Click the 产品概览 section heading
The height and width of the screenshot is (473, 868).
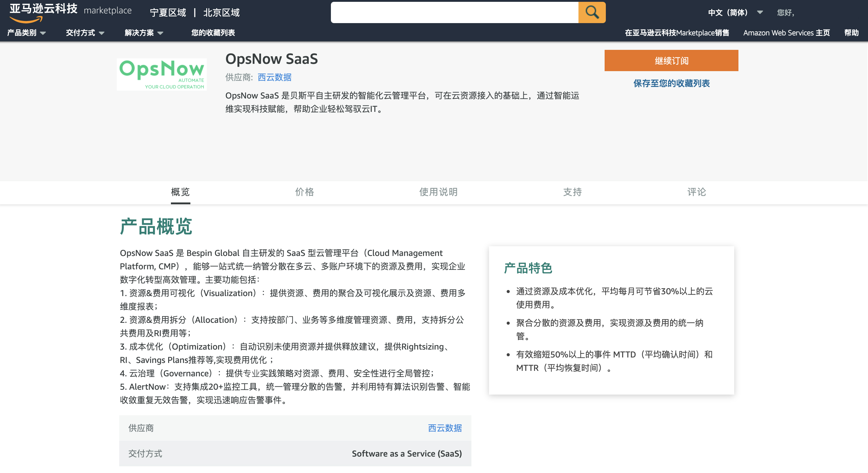click(x=156, y=226)
